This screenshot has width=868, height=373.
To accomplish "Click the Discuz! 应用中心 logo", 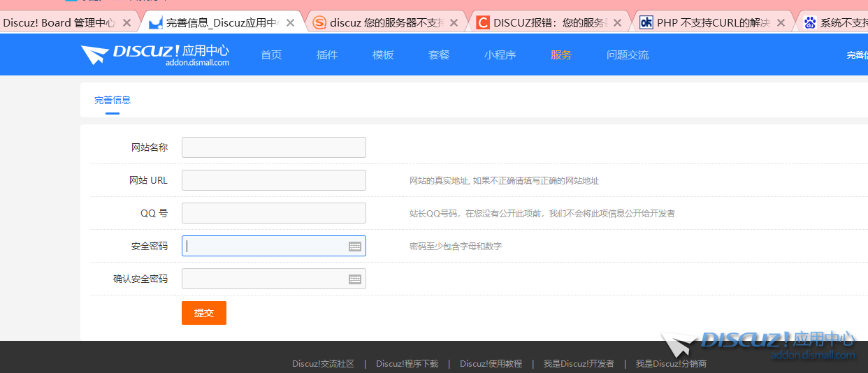I will coord(154,54).
